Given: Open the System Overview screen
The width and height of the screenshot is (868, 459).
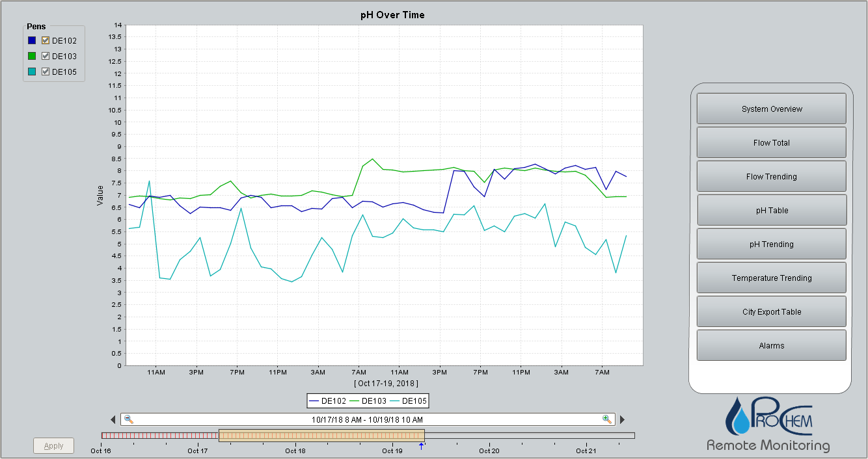Looking at the screenshot, I should click(x=771, y=109).
